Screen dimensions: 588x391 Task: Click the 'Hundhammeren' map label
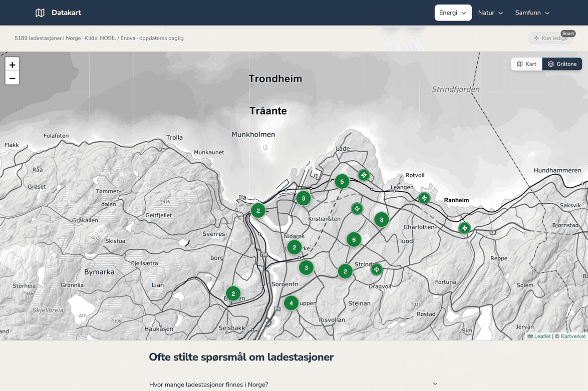coord(557,170)
